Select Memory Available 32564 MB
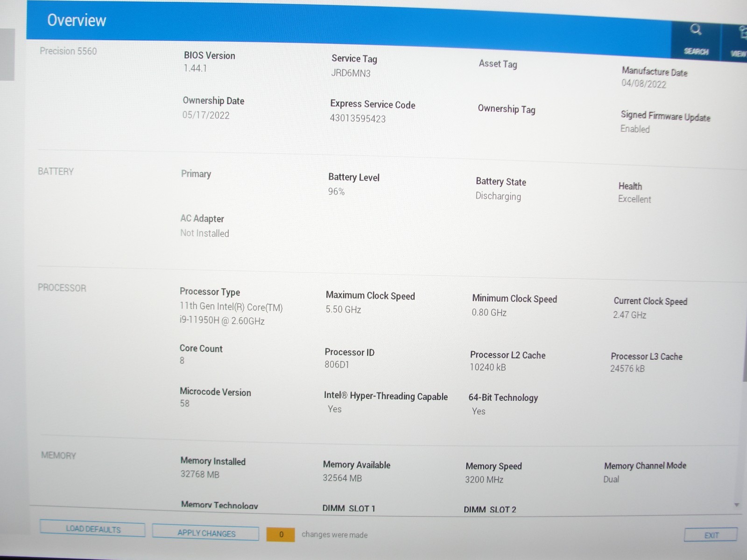 (x=342, y=478)
